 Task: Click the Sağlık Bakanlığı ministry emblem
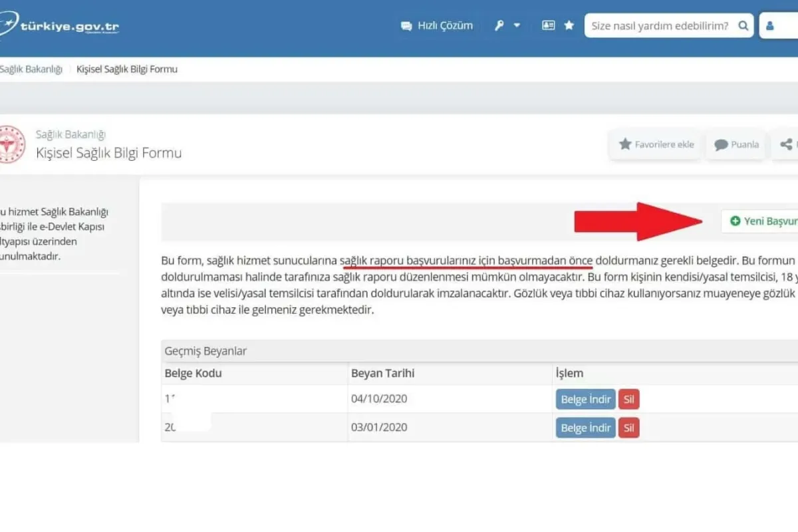(x=11, y=144)
